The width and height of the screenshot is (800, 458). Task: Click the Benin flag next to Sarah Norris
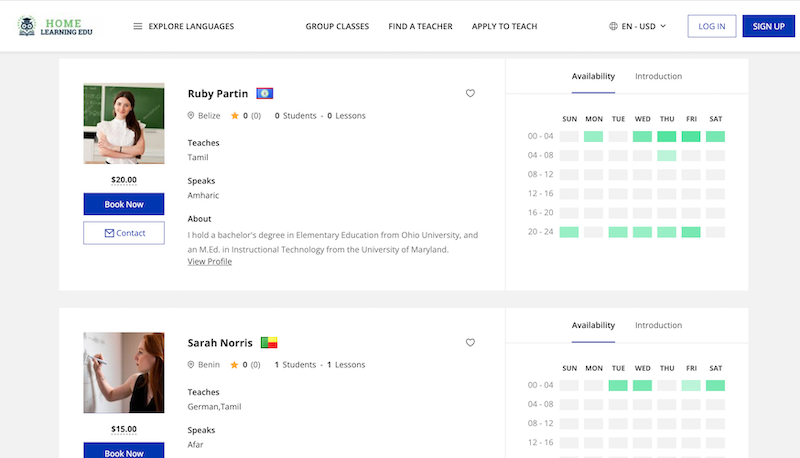click(x=269, y=343)
